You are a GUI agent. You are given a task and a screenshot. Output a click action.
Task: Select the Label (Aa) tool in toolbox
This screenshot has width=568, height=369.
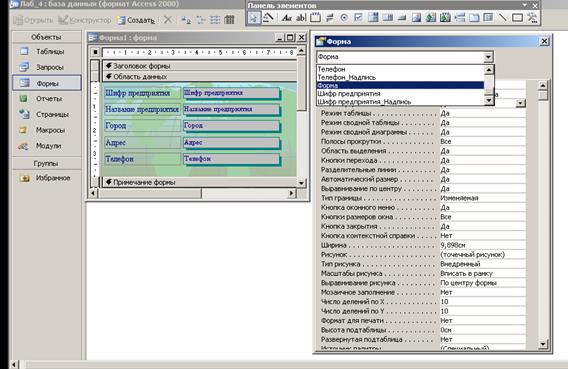coord(287,18)
